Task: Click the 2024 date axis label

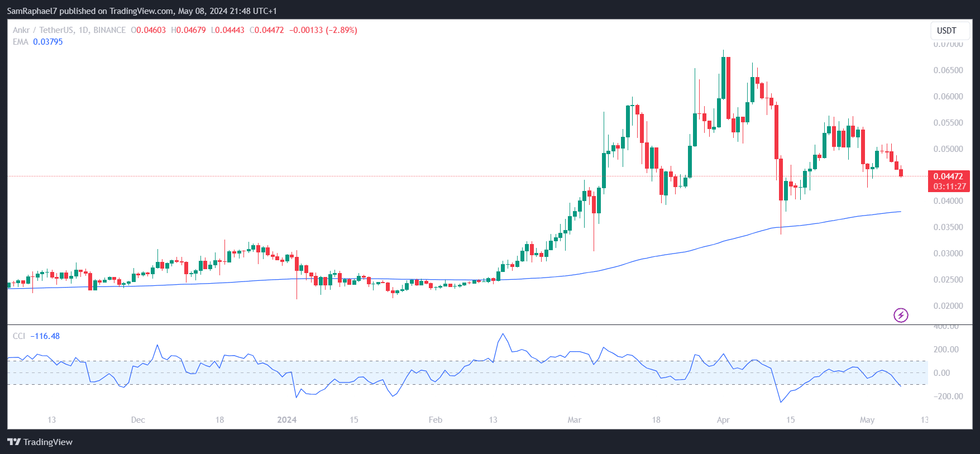Action: [x=287, y=420]
